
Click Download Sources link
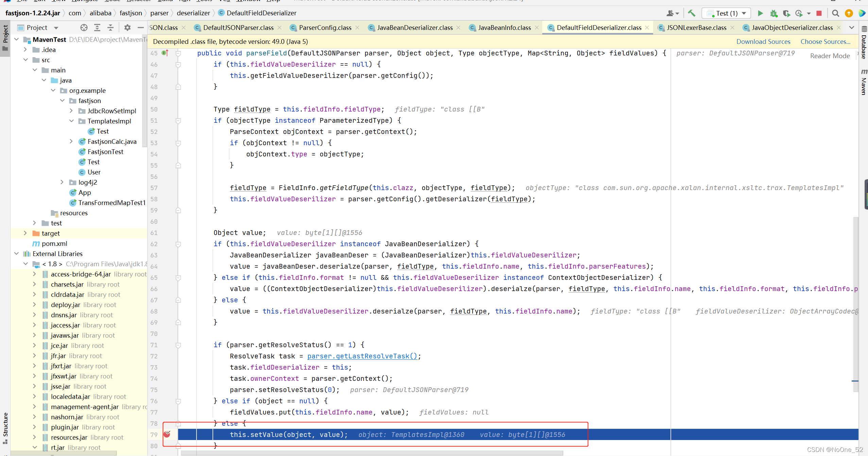tap(763, 41)
